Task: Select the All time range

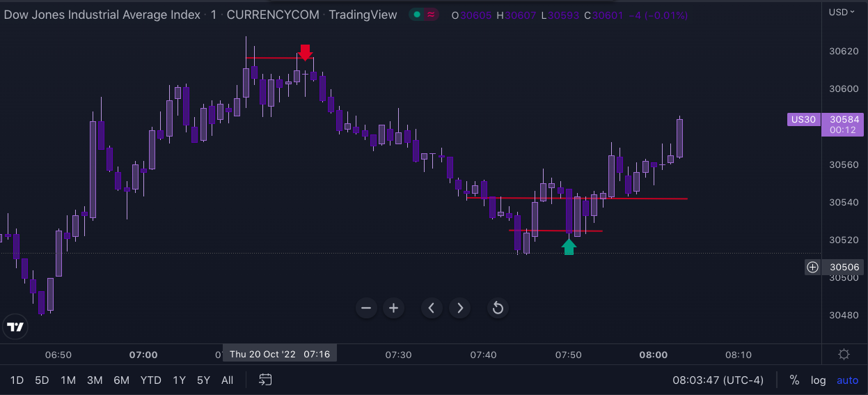Action: 227,380
